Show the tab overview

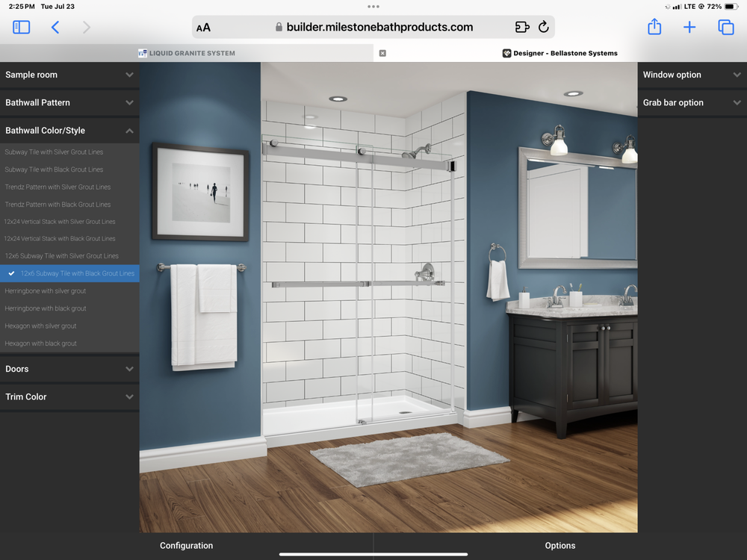pos(725,28)
